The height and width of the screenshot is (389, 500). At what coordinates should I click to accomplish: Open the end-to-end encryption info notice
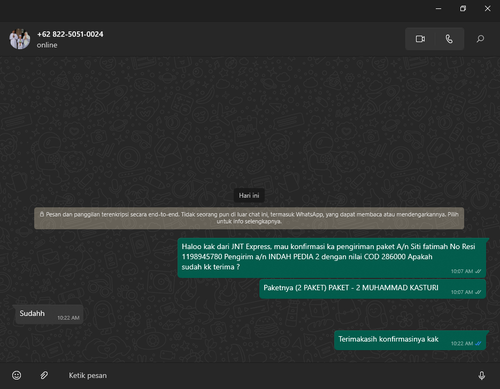coord(249,218)
